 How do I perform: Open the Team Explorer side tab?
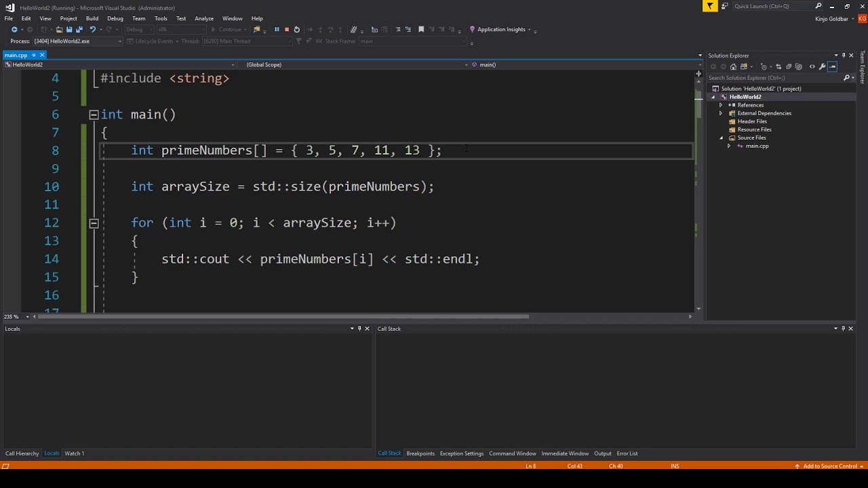tap(863, 66)
